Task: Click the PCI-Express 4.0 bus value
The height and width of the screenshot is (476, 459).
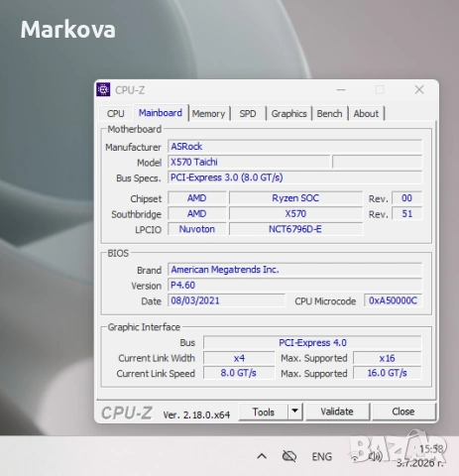Action: [312, 343]
